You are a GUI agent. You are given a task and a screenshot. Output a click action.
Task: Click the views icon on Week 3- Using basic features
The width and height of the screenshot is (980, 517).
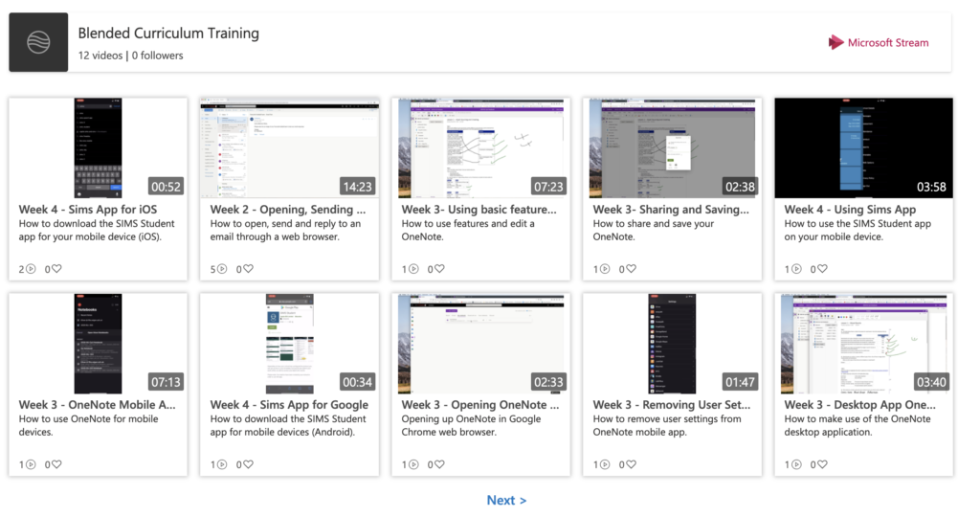click(x=413, y=269)
